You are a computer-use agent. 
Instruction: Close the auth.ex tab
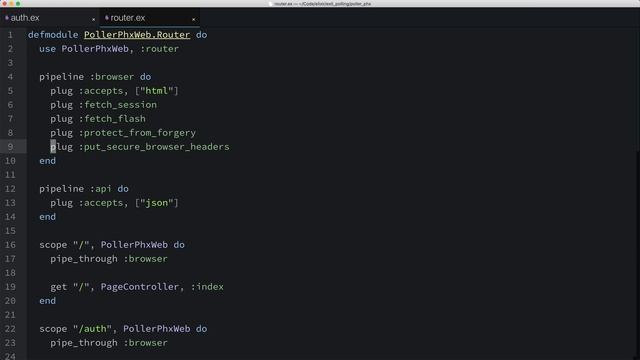pos(93,19)
